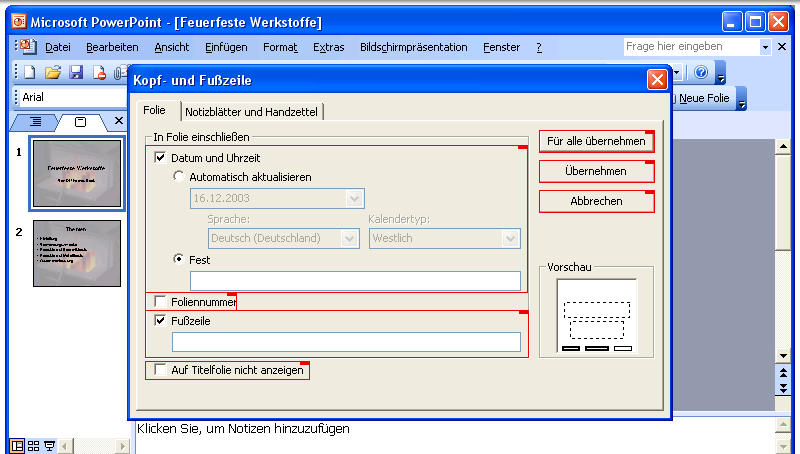800x454 pixels.
Task: Open the Fenster menu
Action: click(x=502, y=47)
